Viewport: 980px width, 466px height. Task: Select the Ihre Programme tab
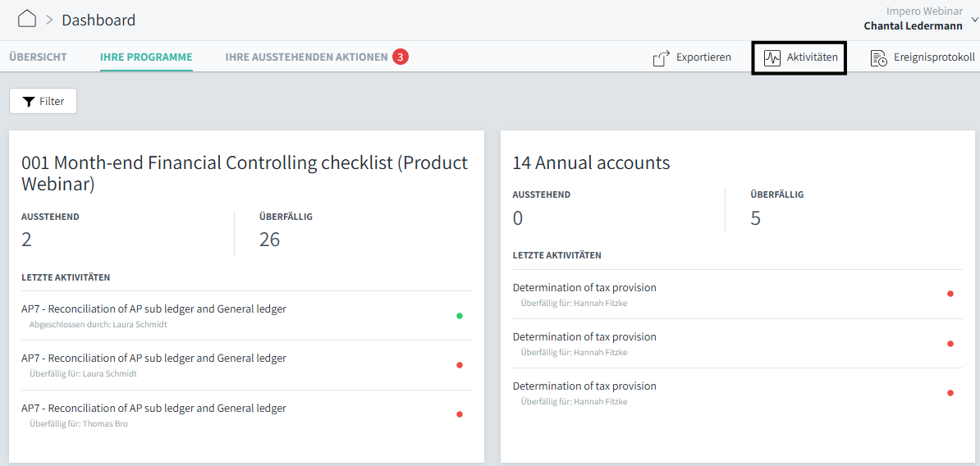tap(146, 57)
